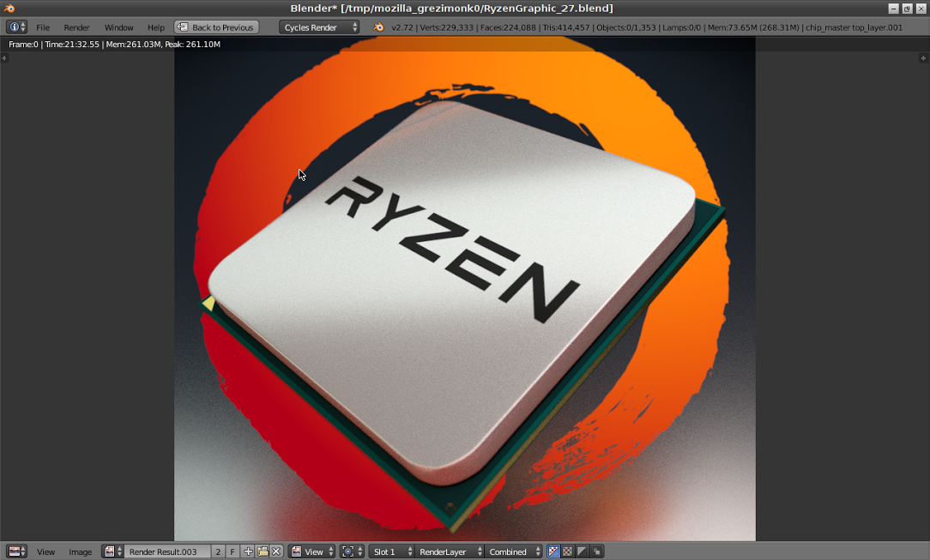The image size is (930, 560).
Task: Browse images with the image datablock icon
Action: point(112,551)
